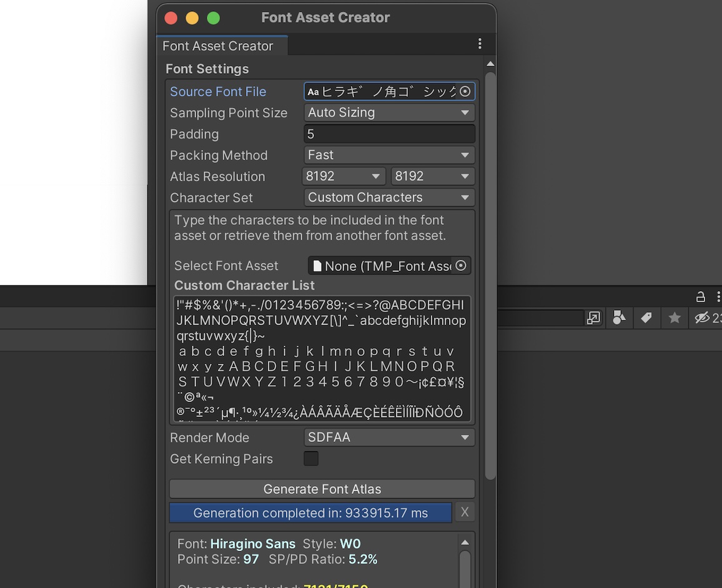Click the generation completed progress bar
The image size is (722, 588).
pyautogui.click(x=310, y=512)
